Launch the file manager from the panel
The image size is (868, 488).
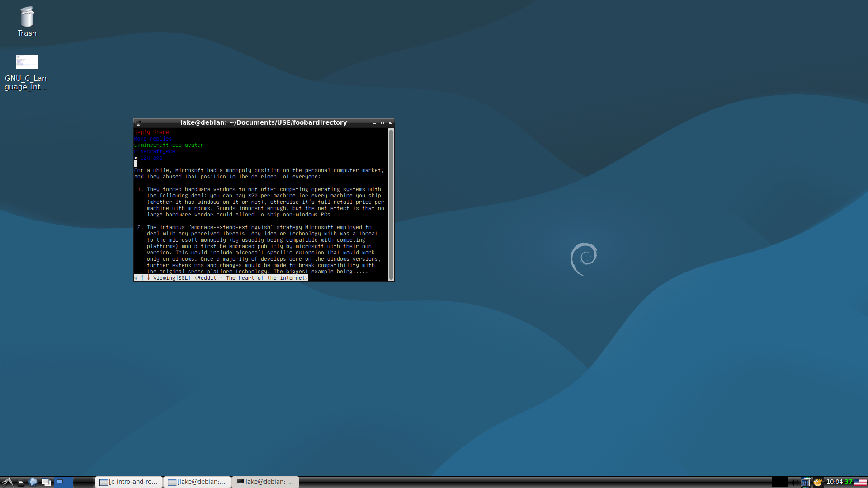point(21,482)
